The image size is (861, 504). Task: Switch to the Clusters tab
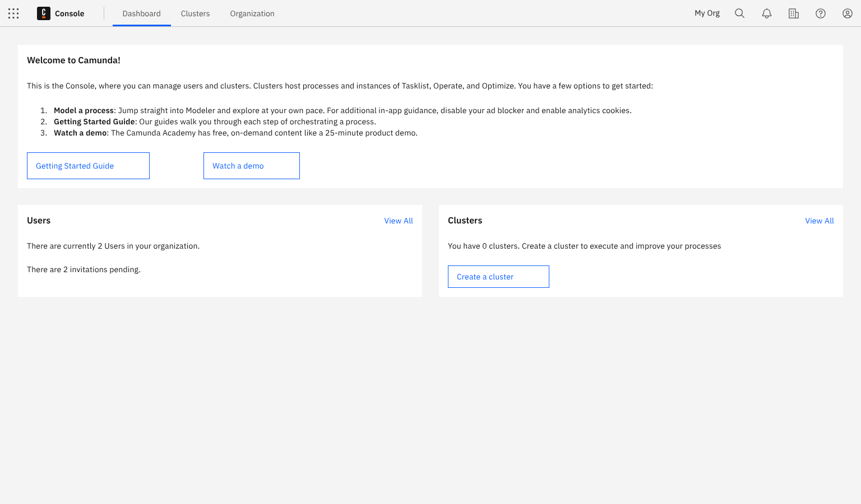[x=195, y=13]
